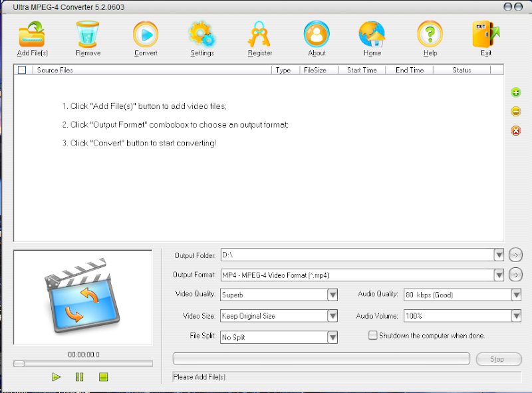Open the Audio Quality dropdown

coord(516,295)
